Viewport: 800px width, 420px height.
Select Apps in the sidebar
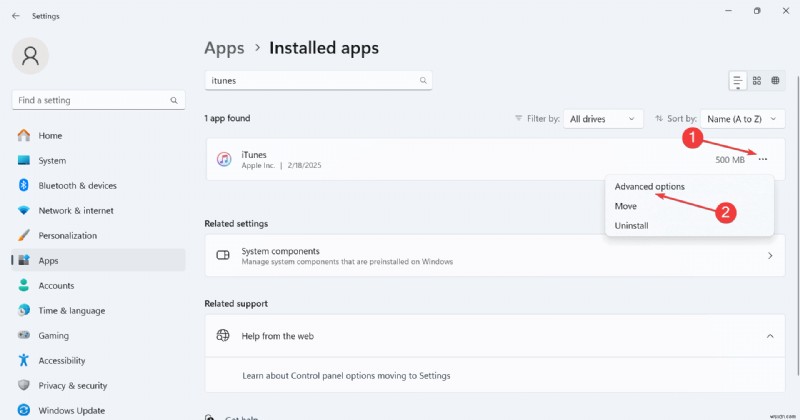coord(98,260)
